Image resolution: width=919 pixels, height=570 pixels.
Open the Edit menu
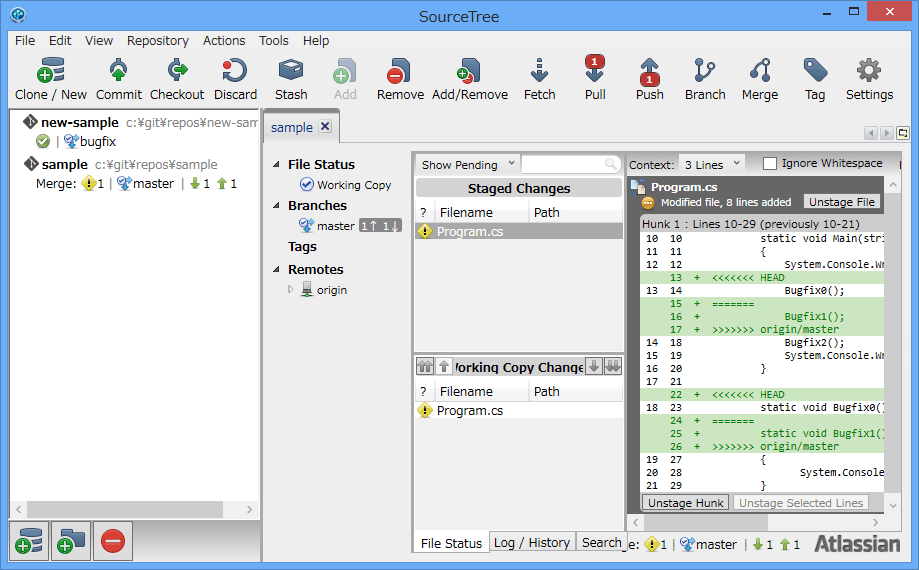tap(60, 40)
